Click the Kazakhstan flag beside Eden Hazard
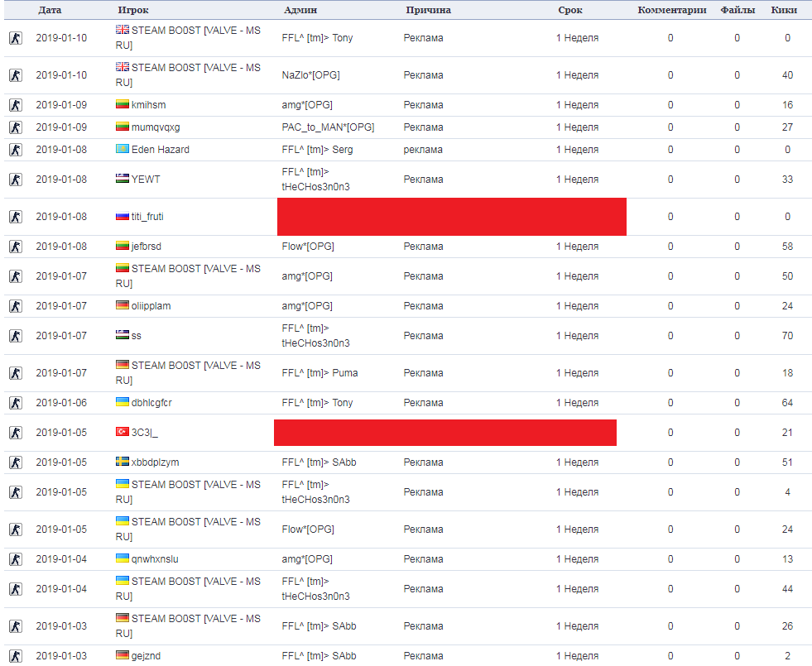Image resolution: width=812 pixels, height=666 pixels. pyautogui.click(x=123, y=149)
